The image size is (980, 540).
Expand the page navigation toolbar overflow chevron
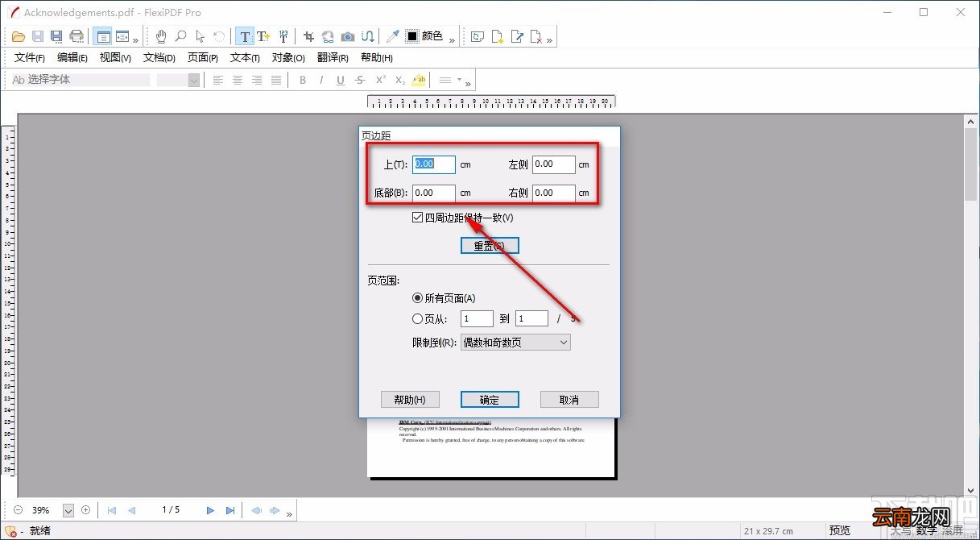289,513
